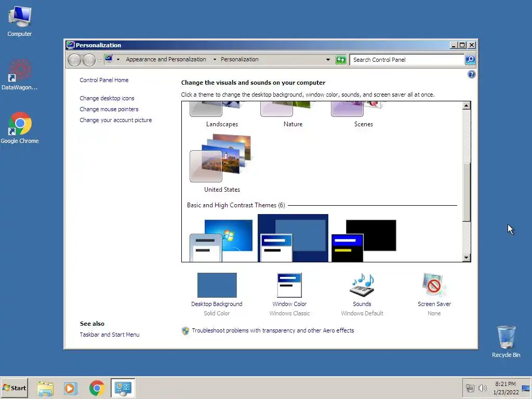This screenshot has height=399, width=532.
Task: Select the United States theme
Action: (222, 164)
